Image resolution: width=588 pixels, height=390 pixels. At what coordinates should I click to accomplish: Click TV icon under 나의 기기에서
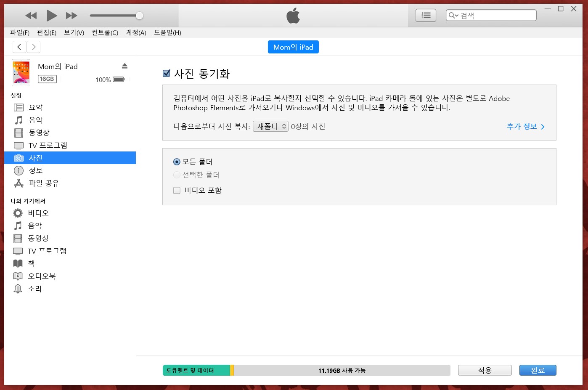click(x=18, y=251)
